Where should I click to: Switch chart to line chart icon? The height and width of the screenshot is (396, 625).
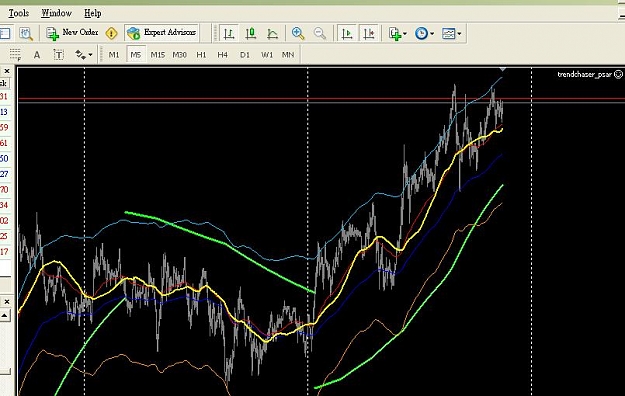click(x=273, y=33)
